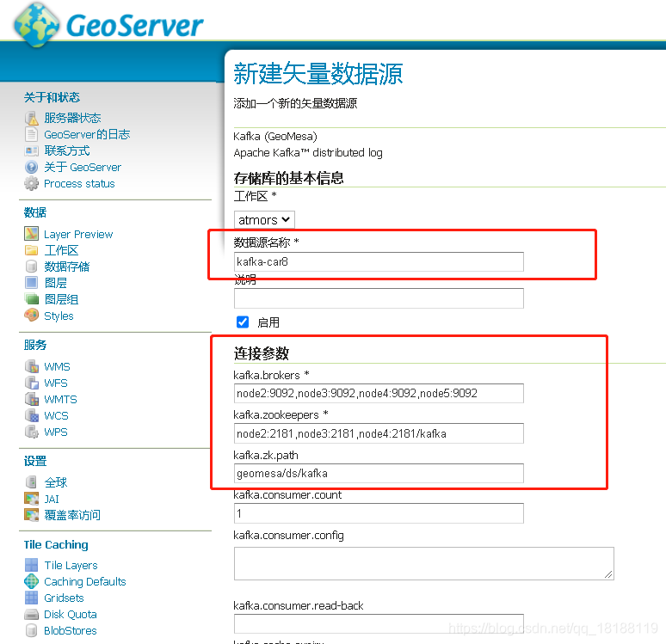Click the kafka.brokers input field
This screenshot has height=644, width=666.
coord(379,394)
